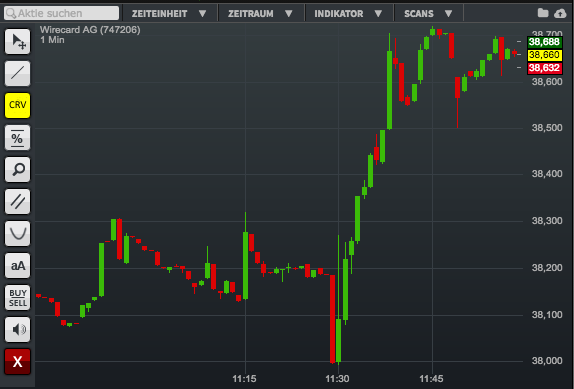This screenshot has width=574, height=389.
Task: Choose the aA text annotation tool
Action: (18, 265)
